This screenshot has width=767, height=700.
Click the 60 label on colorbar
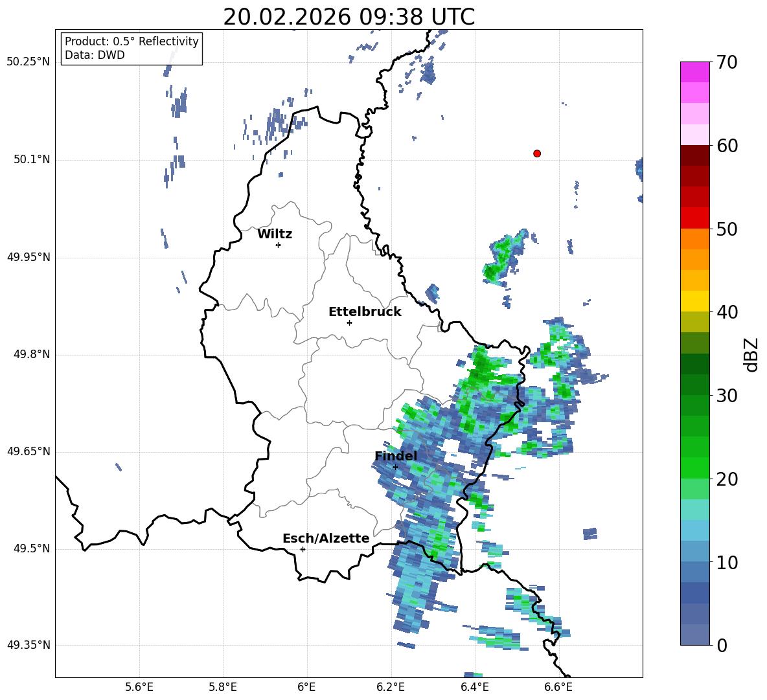(x=726, y=146)
